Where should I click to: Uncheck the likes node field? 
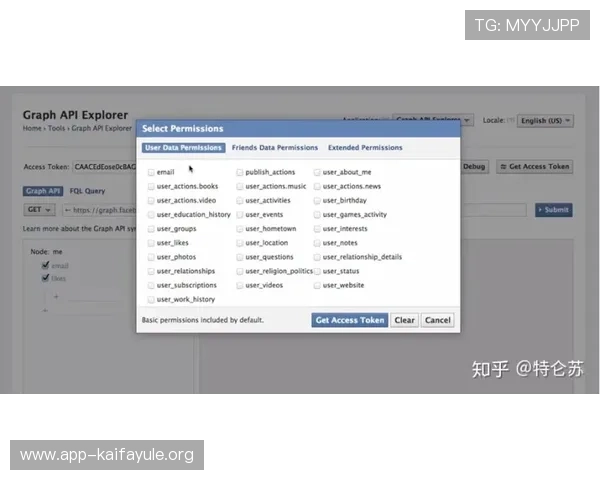tap(46, 278)
